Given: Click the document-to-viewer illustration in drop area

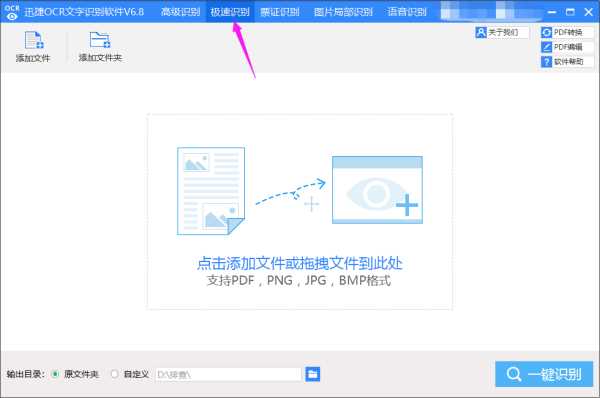Looking at the screenshot, I should tap(300, 191).
